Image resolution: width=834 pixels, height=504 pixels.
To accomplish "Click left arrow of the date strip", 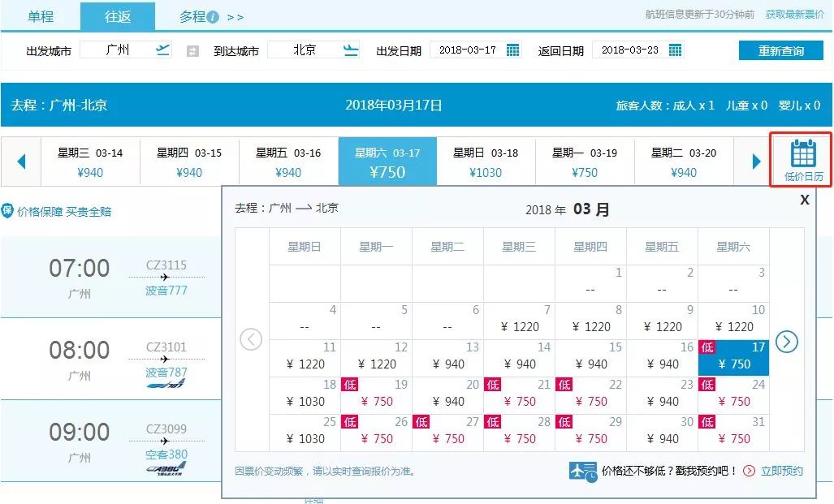I will coord(22,160).
